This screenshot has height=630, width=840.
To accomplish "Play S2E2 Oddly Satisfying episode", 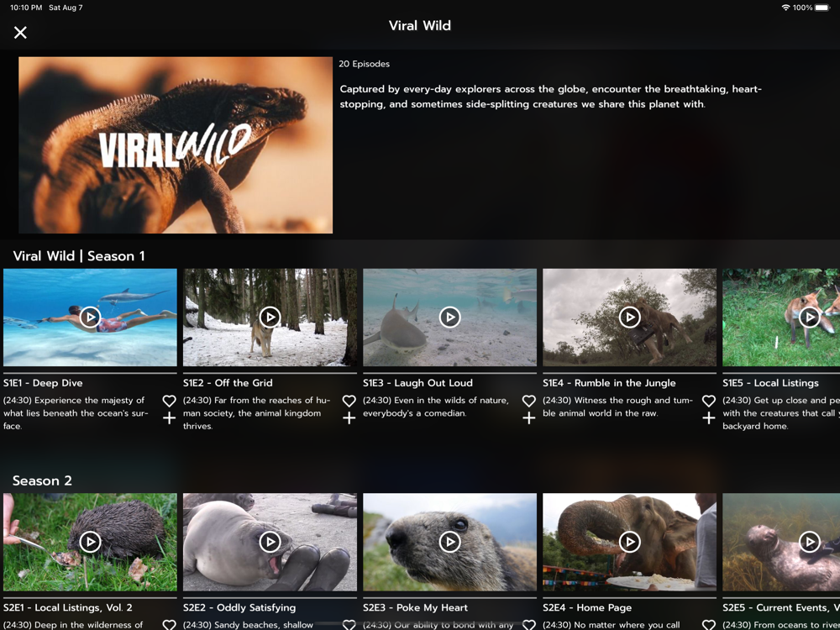I will [x=270, y=542].
